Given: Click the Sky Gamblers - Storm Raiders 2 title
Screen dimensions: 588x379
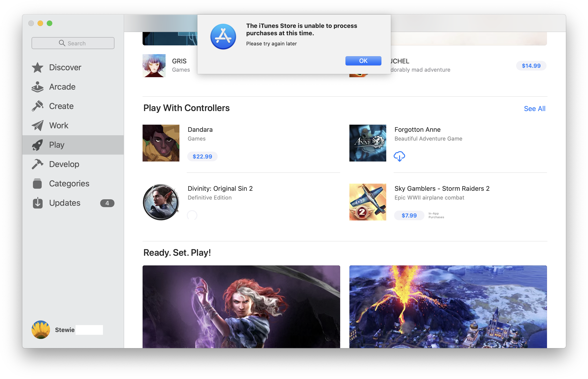Looking at the screenshot, I should pyautogui.click(x=442, y=188).
